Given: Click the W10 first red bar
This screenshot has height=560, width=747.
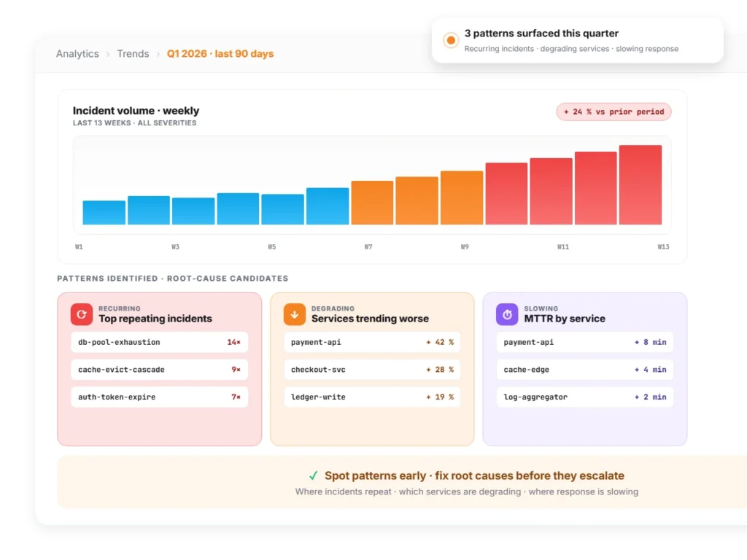Looking at the screenshot, I should tap(506, 193).
